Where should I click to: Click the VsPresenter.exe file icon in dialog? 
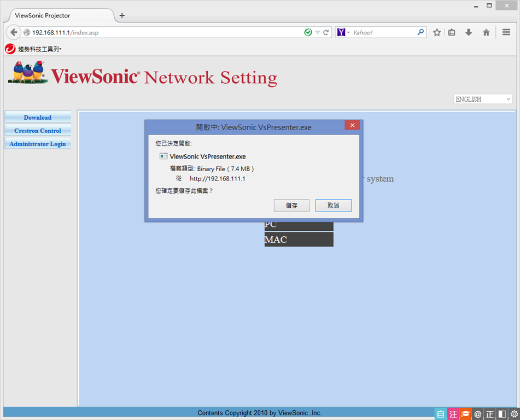coord(163,156)
